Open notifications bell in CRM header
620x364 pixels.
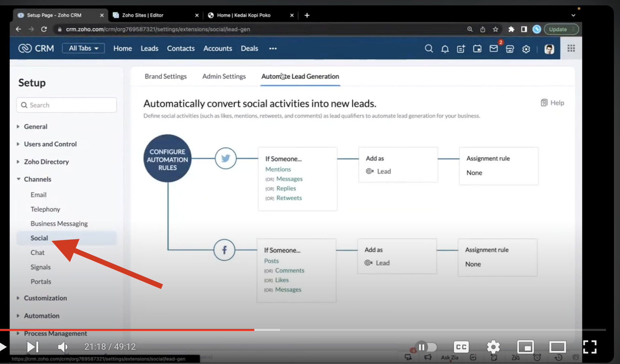pyautogui.click(x=445, y=49)
